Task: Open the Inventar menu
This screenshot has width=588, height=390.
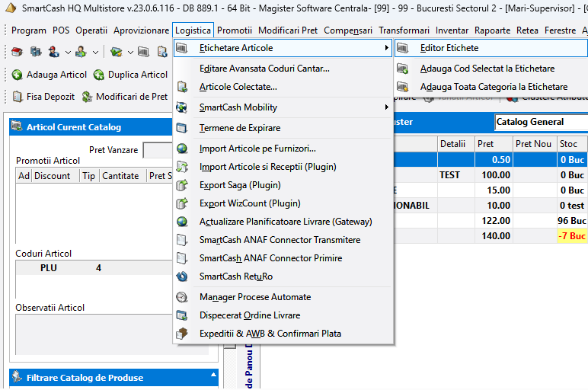Action: click(x=452, y=30)
